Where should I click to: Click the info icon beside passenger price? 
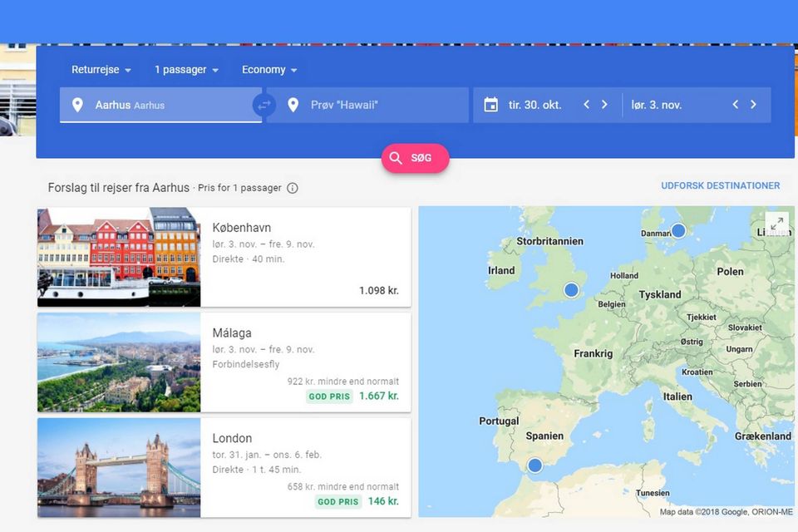(x=293, y=188)
